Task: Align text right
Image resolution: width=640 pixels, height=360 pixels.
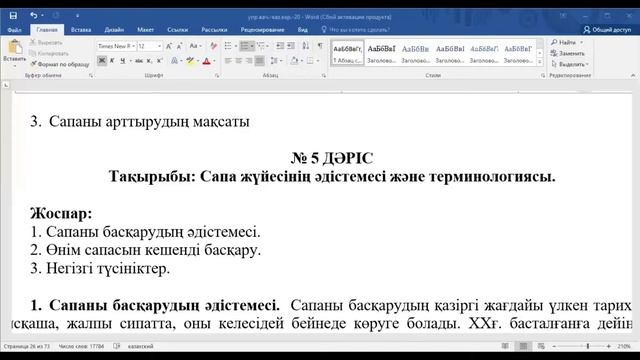Action: (249, 61)
